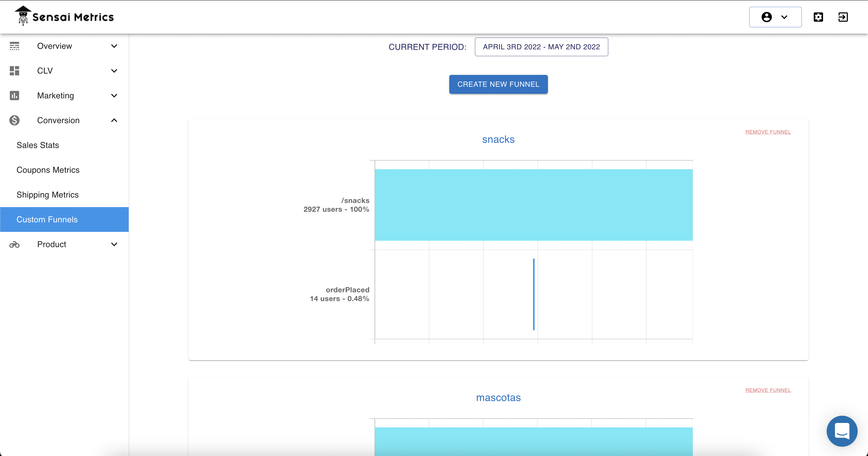Go to Coupons Metrics page
Screen dimensions: 868x456
click(64, 170)
